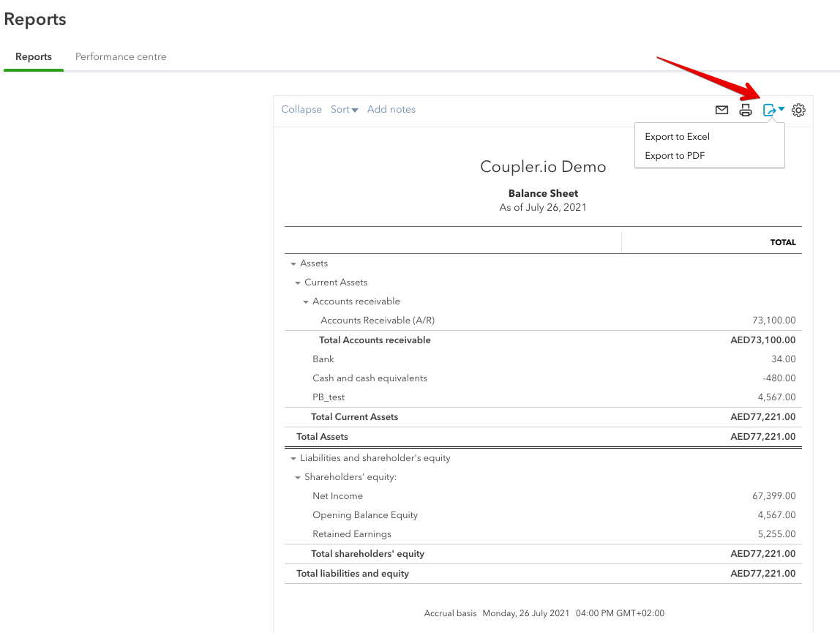This screenshot has width=840, height=633.
Task: Open the PB_test amount 4,567.00
Action: pos(777,397)
